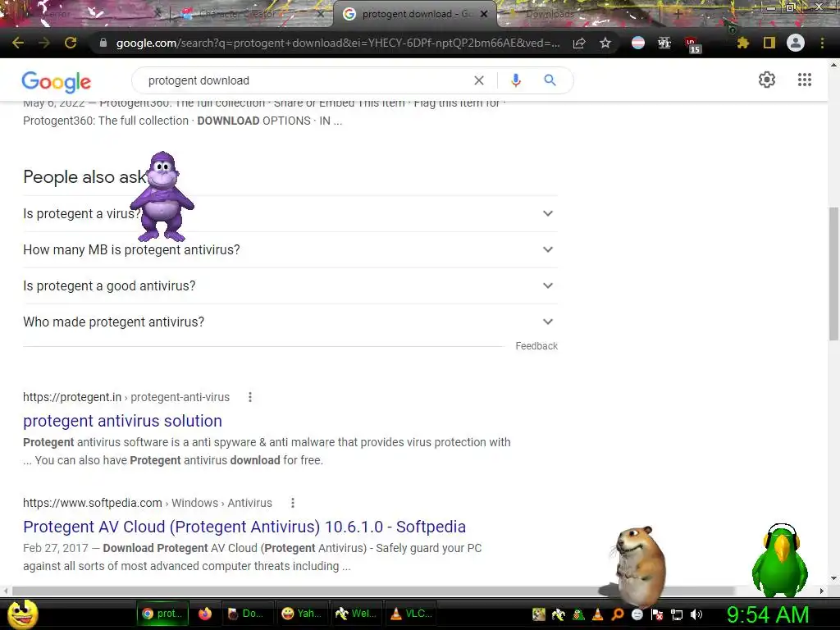Expand "How many MB is protegent antivirus?"

click(290, 249)
